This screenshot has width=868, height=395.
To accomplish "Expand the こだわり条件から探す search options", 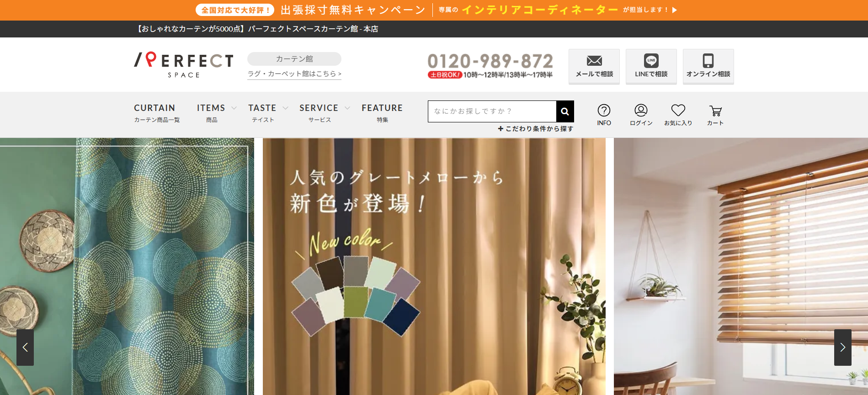I will (535, 129).
